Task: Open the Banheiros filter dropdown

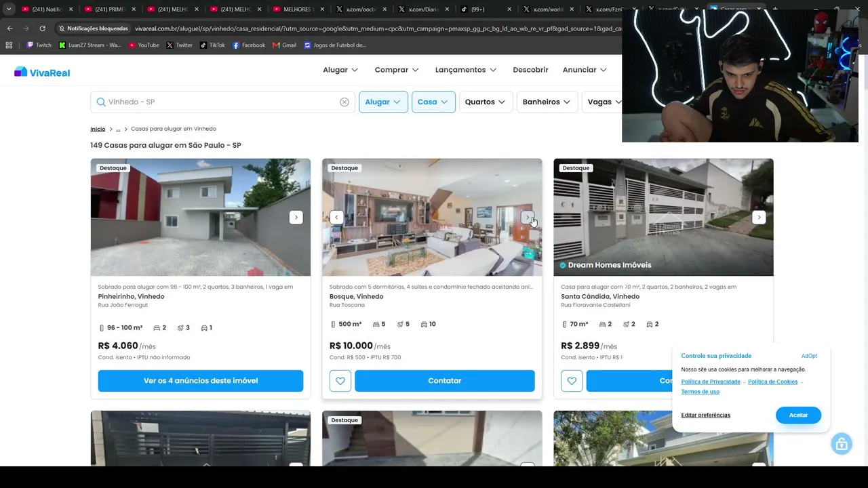Action: point(547,102)
